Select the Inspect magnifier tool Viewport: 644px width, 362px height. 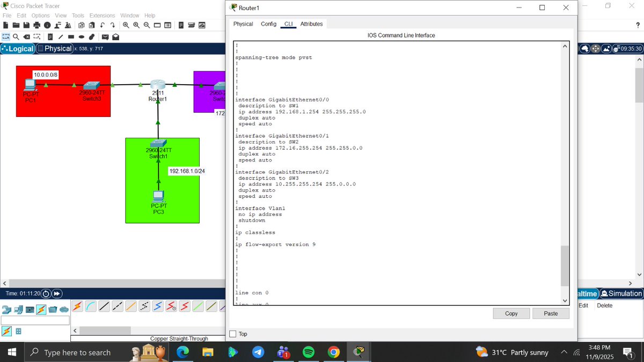16,36
